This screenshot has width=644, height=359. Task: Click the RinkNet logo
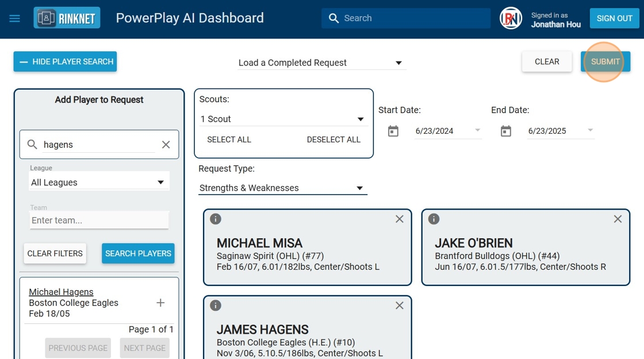click(67, 18)
